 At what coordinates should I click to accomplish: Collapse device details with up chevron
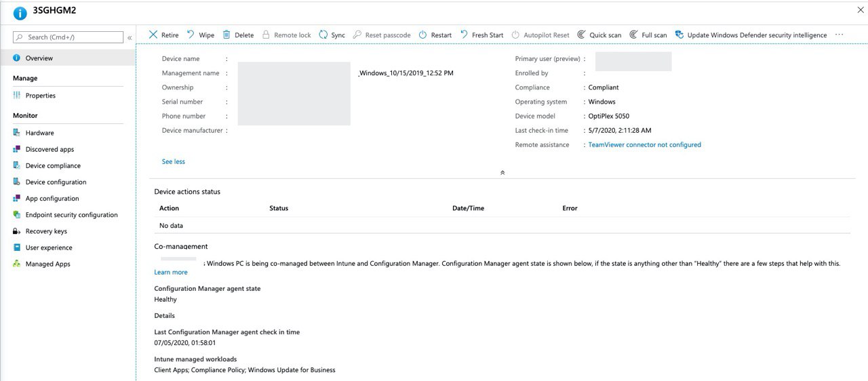click(x=502, y=173)
